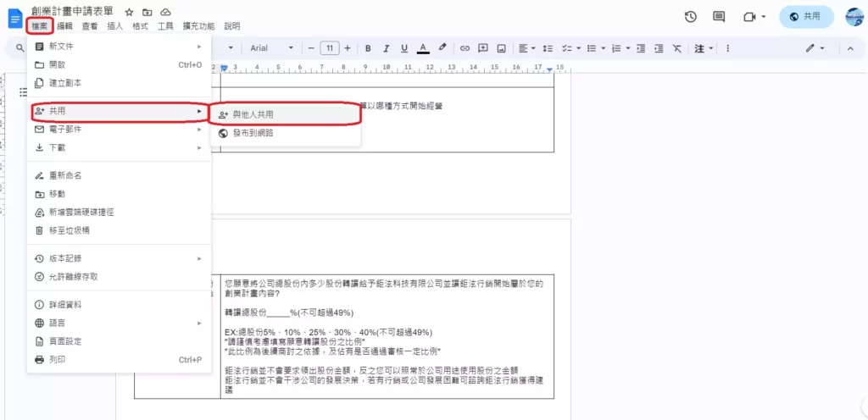Open the input tools 注 dropdown

pos(704,48)
